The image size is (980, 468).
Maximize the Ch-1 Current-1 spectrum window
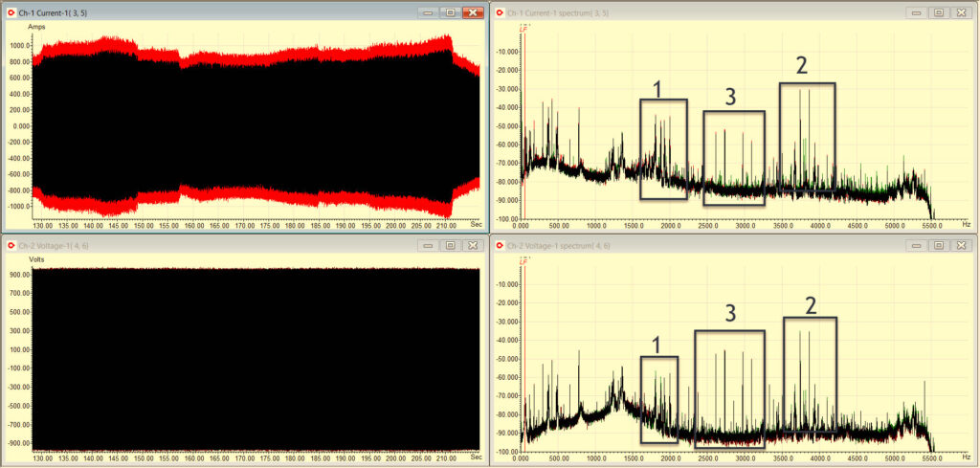938,12
